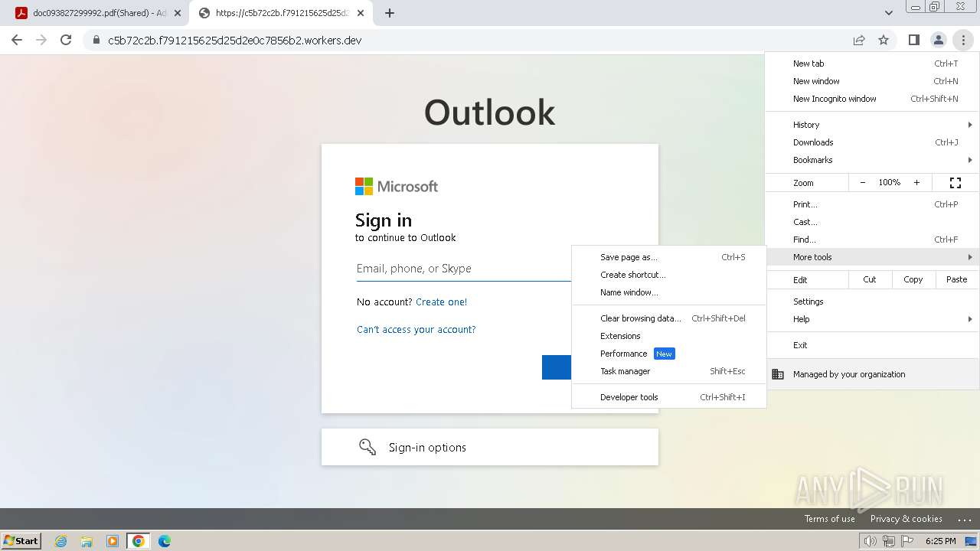Select Exit menu item
Screen dimensions: 980x551
click(873, 345)
